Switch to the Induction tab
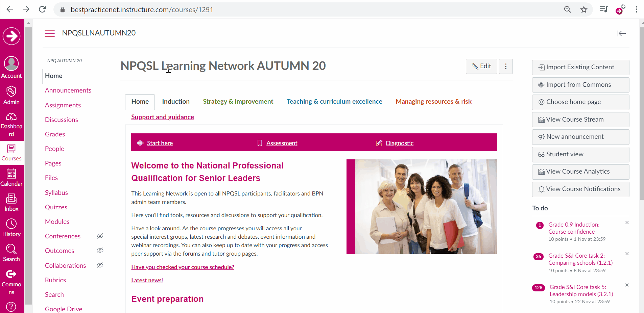Viewport: 644px width, 313px height. tap(176, 101)
